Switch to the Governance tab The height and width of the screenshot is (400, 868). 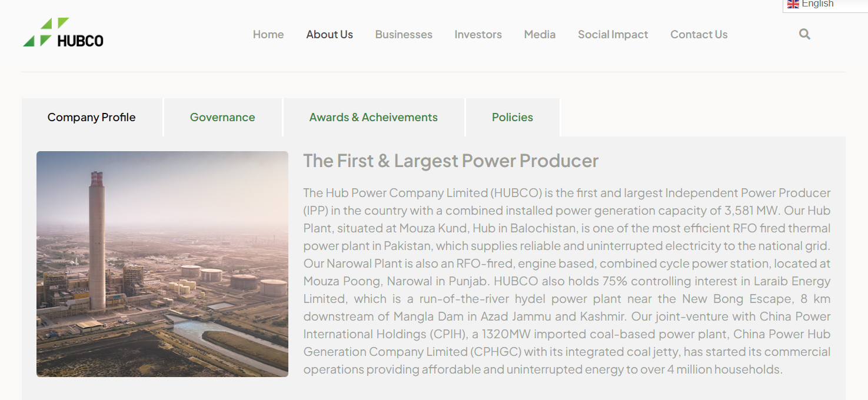(222, 118)
